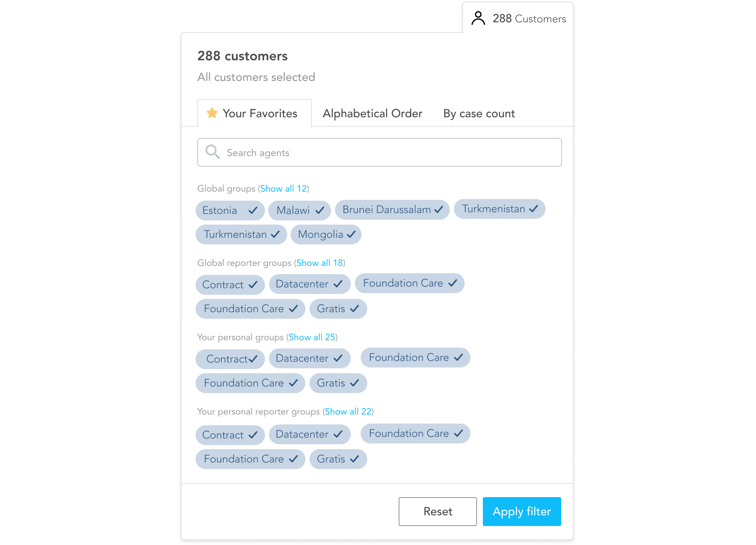Expand reporter groups via Show all 18
The width and height of the screenshot is (756, 545).
click(x=319, y=263)
